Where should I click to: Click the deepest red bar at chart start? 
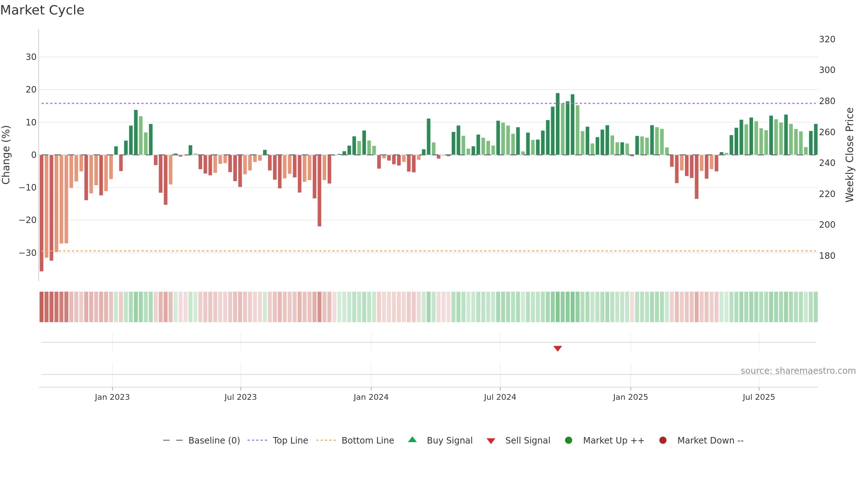[42, 213]
